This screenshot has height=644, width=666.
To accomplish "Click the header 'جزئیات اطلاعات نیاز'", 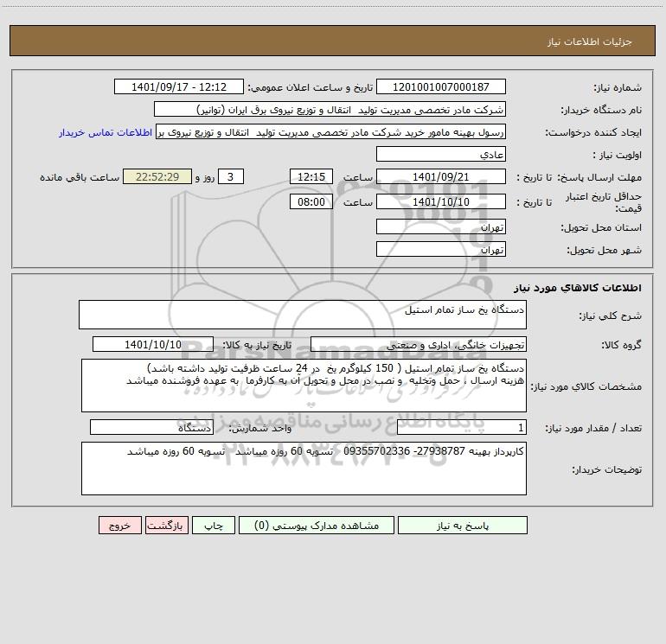I will pyautogui.click(x=590, y=41).
